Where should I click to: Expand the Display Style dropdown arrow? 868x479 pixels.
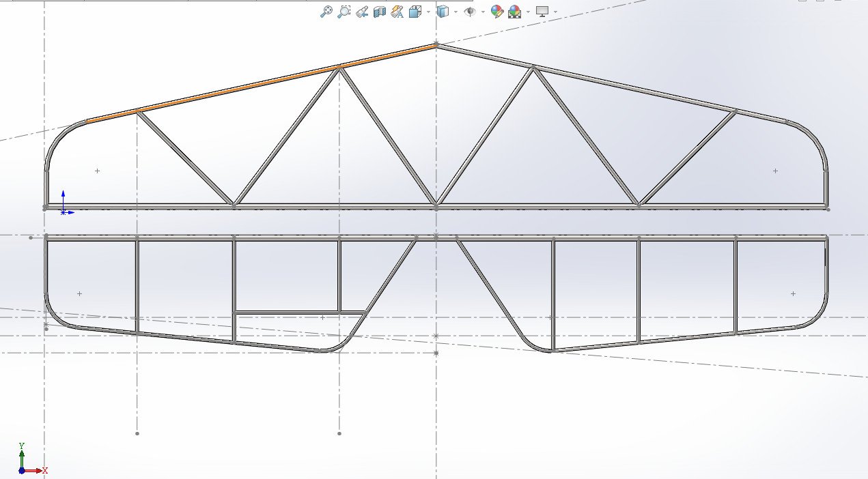[456, 12]
